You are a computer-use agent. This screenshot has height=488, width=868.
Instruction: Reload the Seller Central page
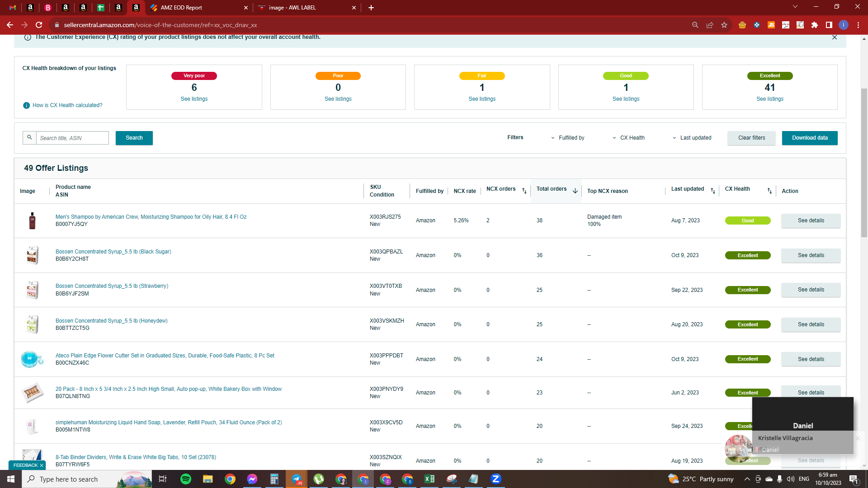pos(39,25)
